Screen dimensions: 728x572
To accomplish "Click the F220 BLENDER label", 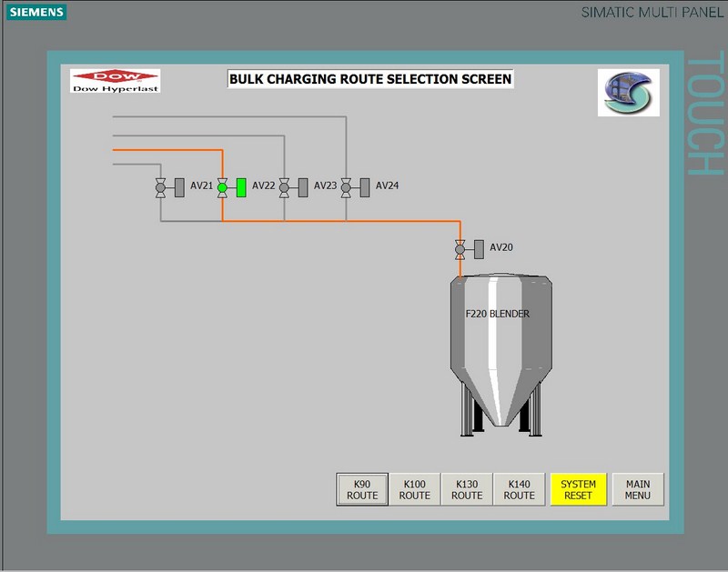I will pos(497,314).
